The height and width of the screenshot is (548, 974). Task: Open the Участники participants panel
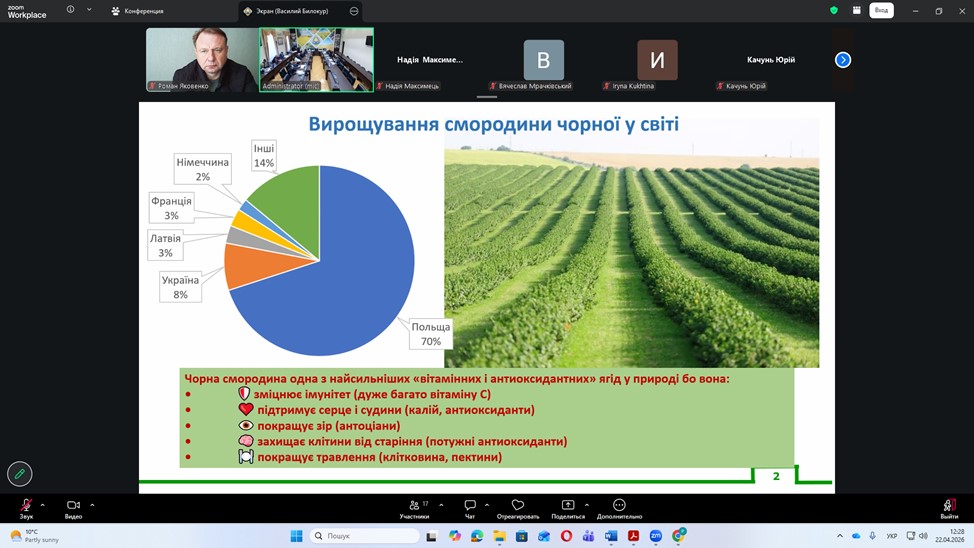(x=414, y=506)
